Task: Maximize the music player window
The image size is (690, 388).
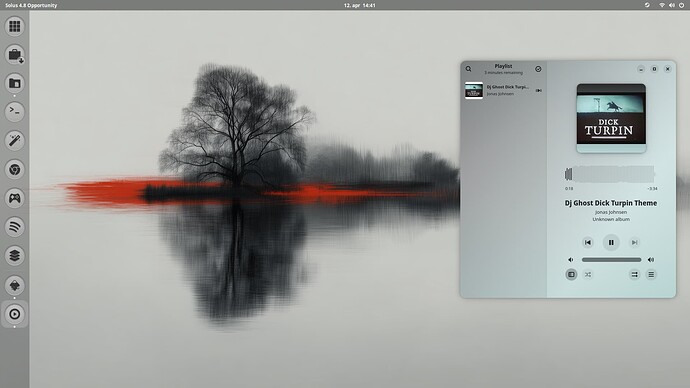Action: point(654,69)
